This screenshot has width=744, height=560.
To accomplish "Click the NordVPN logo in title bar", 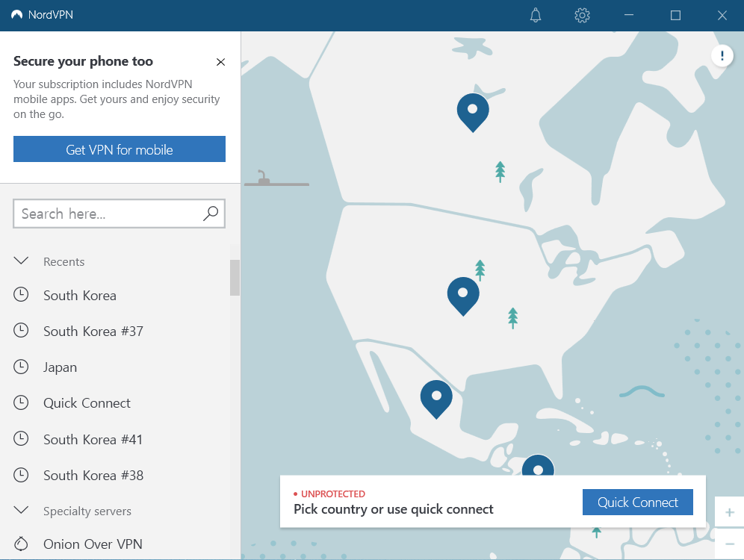I will click(16, 15).
